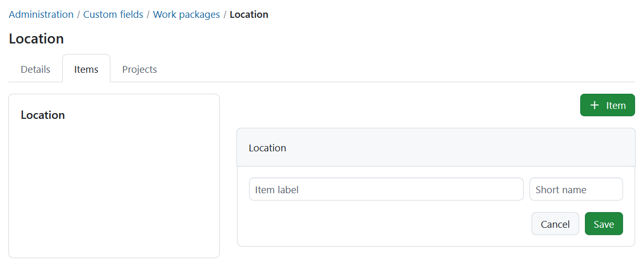Click the plus icon on the Item button
Image resolution: width=644 pixels, height=266 pixels.
594,105
